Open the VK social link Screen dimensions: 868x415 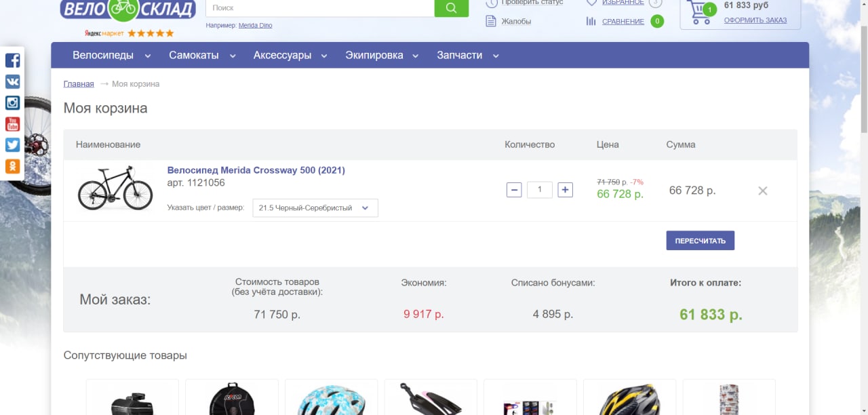(12, 81)
